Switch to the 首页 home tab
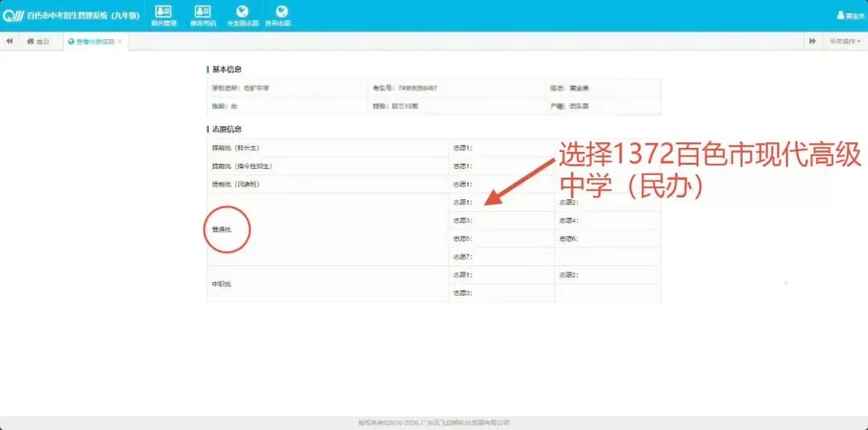Image resolution: width=868 pixels, height=430 pixels. 39,42
